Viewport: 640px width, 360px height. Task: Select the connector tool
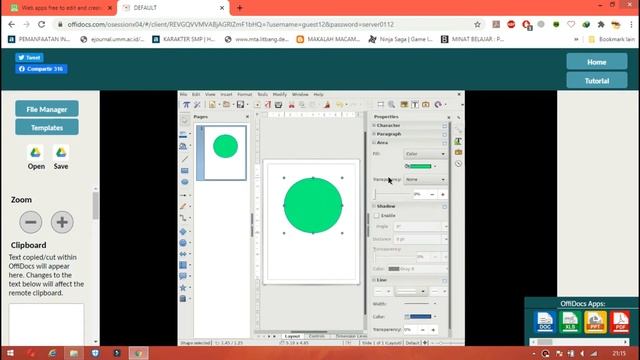(184, 218)
